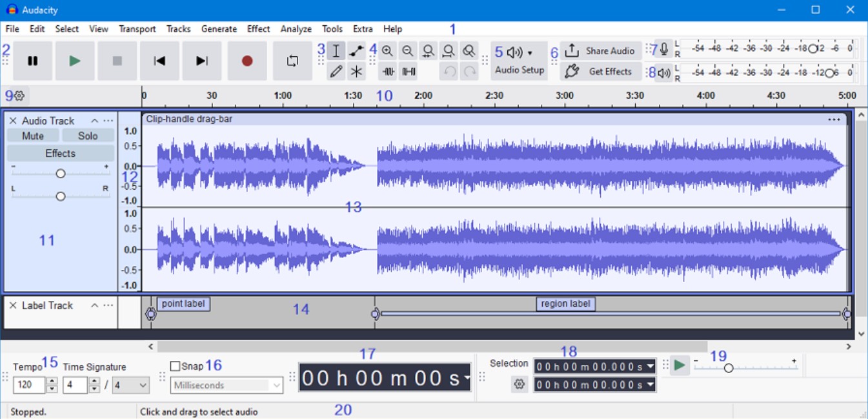This screenshot has height=419, width=868.
Task: Select the Envelope tool
Action: tap(356, 51)
